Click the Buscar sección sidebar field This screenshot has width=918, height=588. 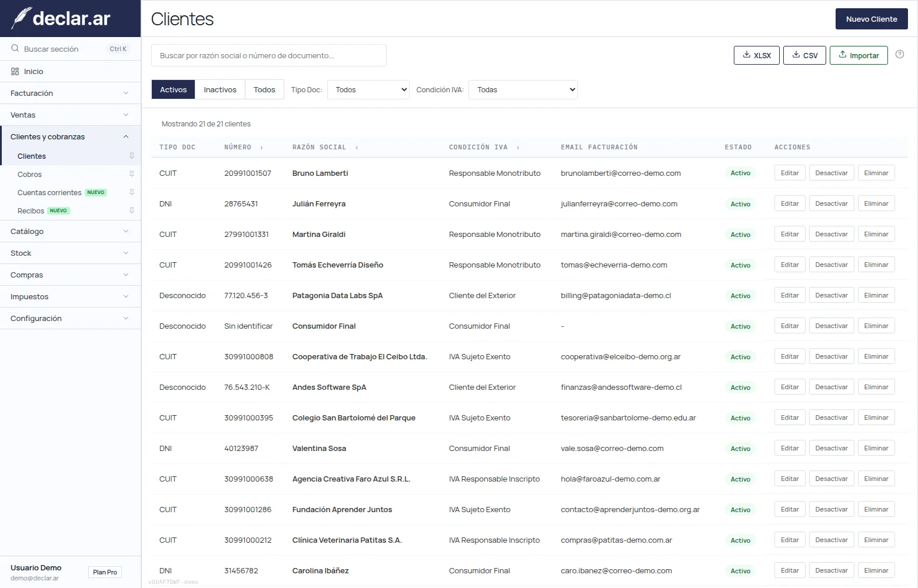coord(71,49)
